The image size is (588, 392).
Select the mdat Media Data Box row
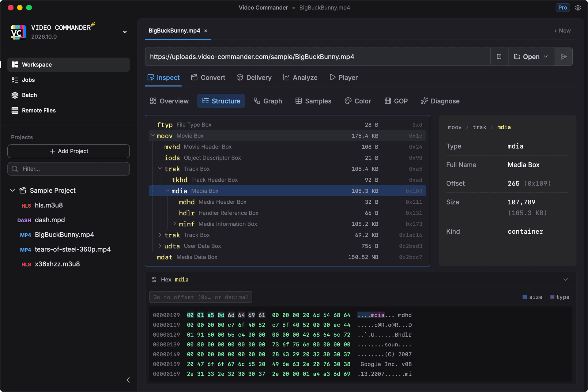point(287,257)
